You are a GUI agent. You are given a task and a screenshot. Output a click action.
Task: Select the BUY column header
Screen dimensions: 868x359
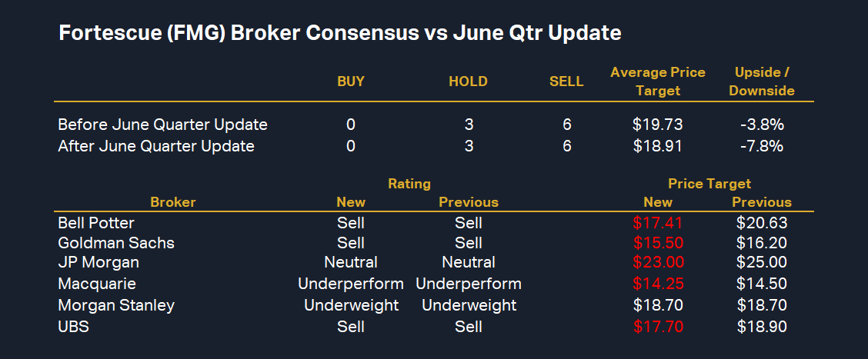(351, 81)
